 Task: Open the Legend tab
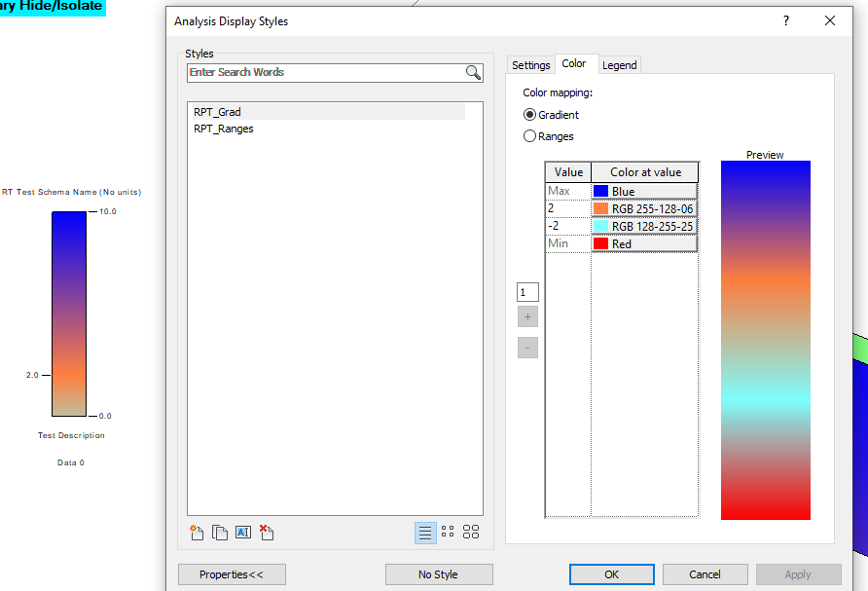tap(620, 64)
